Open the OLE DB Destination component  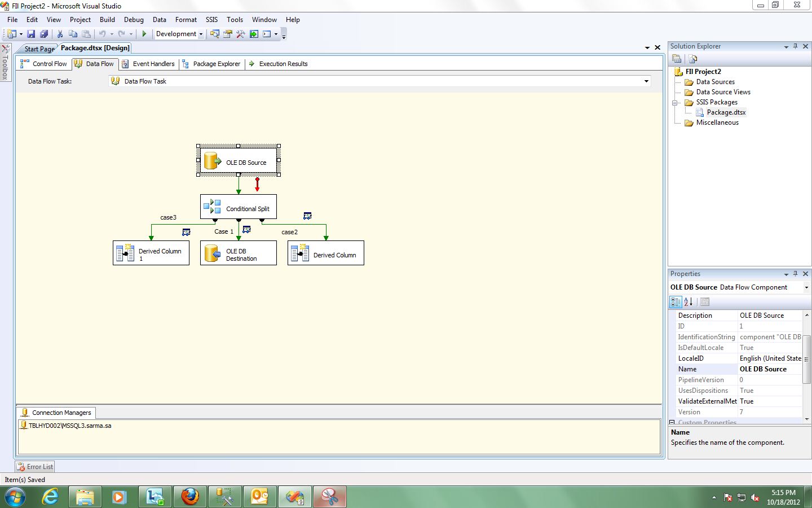pos(238,252)
